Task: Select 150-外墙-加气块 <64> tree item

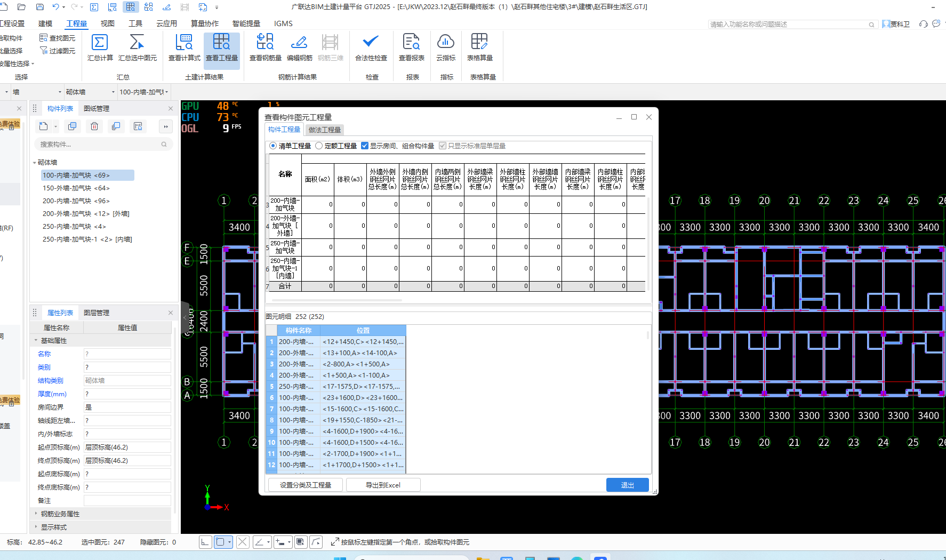Action: tap(76, 188)
